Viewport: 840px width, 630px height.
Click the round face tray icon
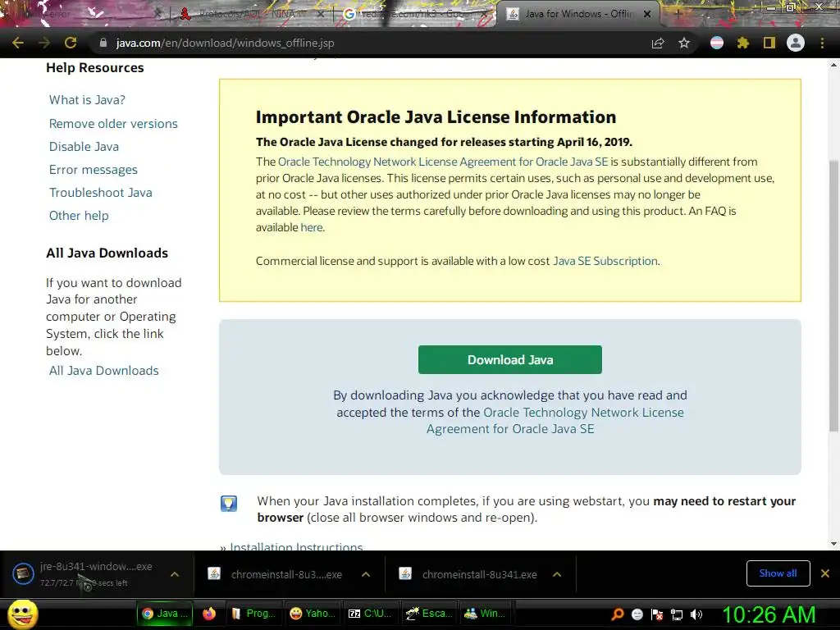tap(637, 614)
